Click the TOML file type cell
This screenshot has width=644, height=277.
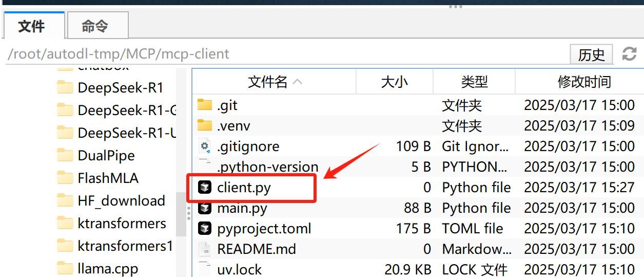click(473, 228)
